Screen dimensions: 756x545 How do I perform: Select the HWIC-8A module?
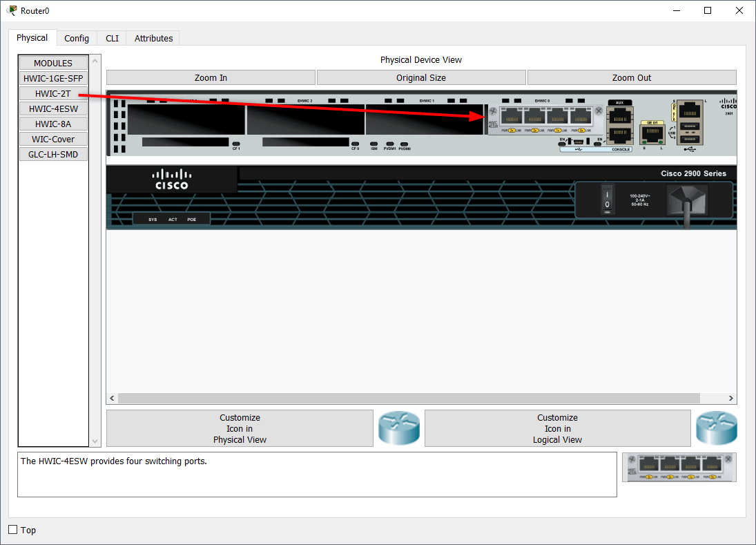(53, 124)
